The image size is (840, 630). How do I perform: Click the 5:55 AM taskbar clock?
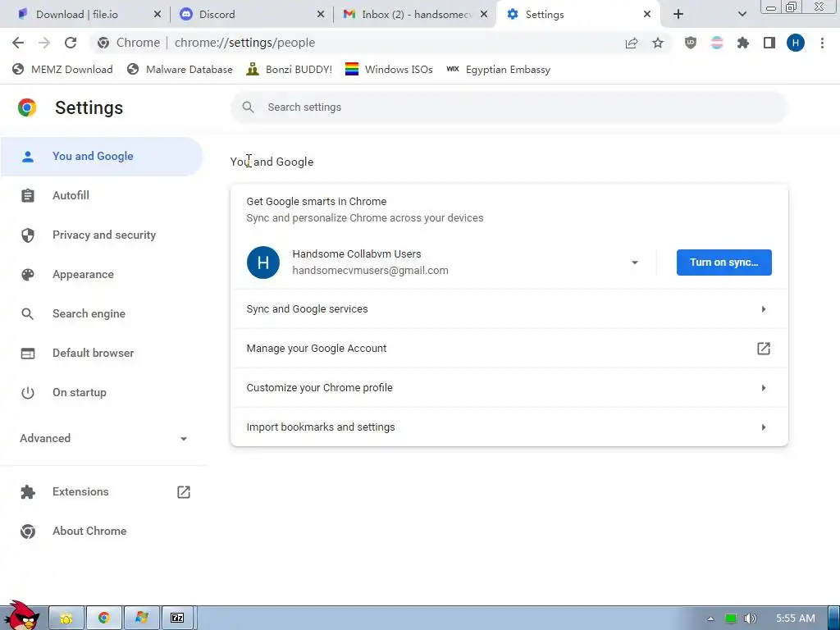click(796, 619)
